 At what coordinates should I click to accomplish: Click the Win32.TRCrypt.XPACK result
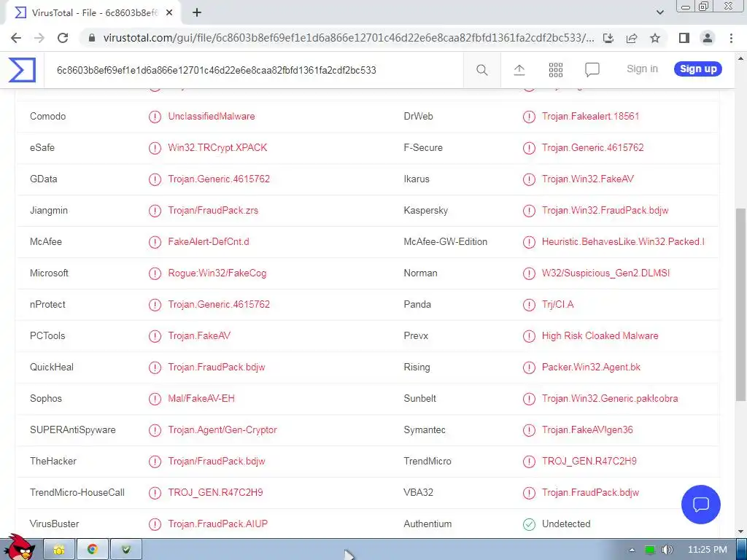[x=217, y=147]
